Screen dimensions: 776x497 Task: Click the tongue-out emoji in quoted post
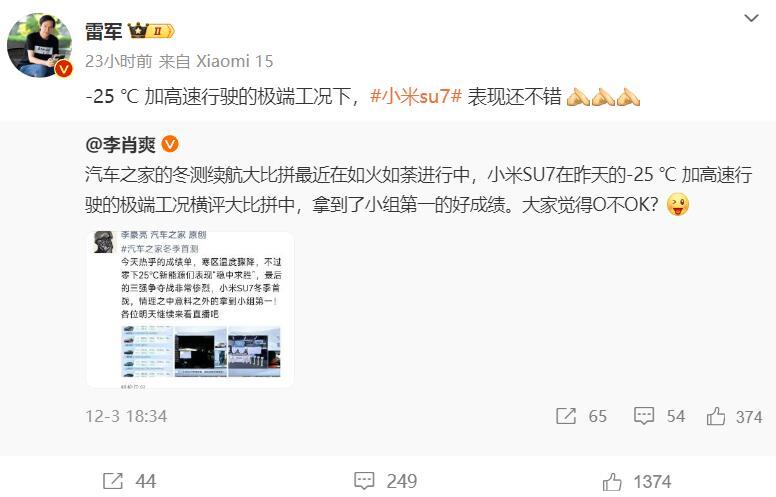pos(678,205)
